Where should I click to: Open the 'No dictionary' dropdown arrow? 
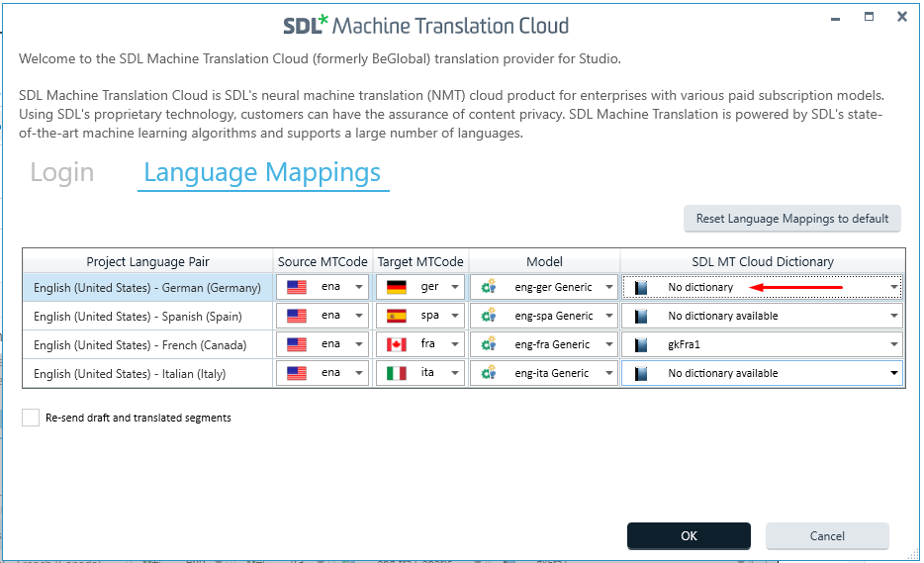click(894, 287)
